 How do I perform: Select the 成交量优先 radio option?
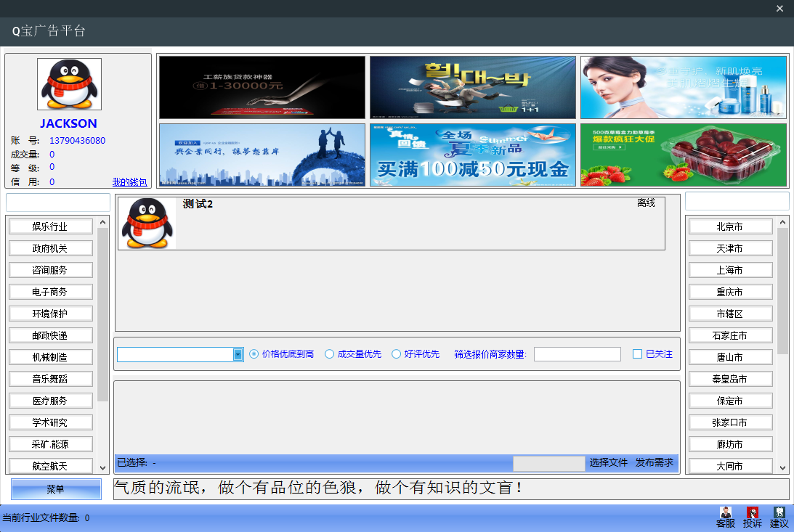click(x=330, y=354)
